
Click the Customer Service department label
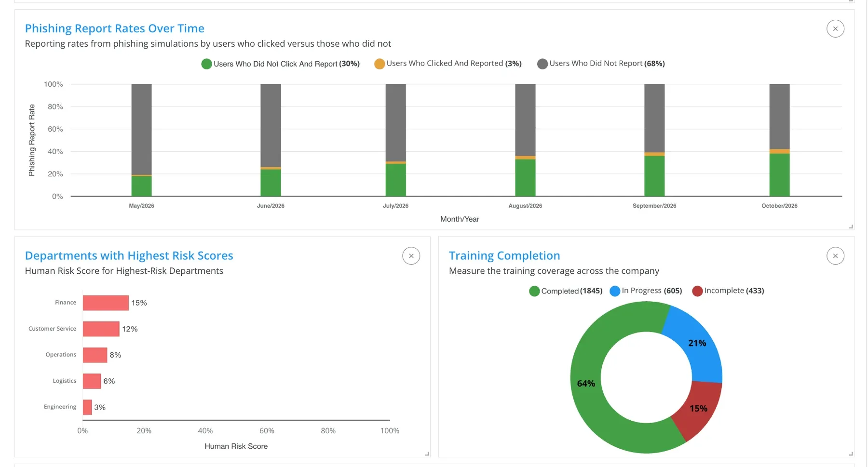pos(52,329)
